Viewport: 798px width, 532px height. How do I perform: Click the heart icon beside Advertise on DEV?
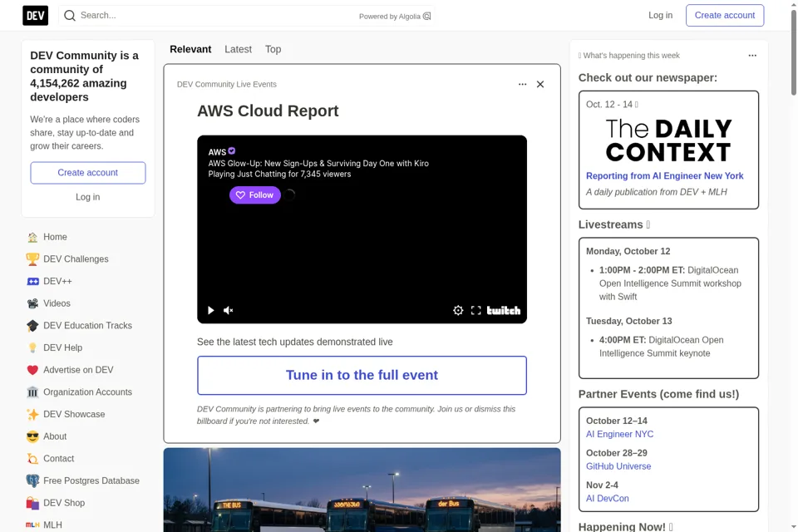(x=32, y=370)
